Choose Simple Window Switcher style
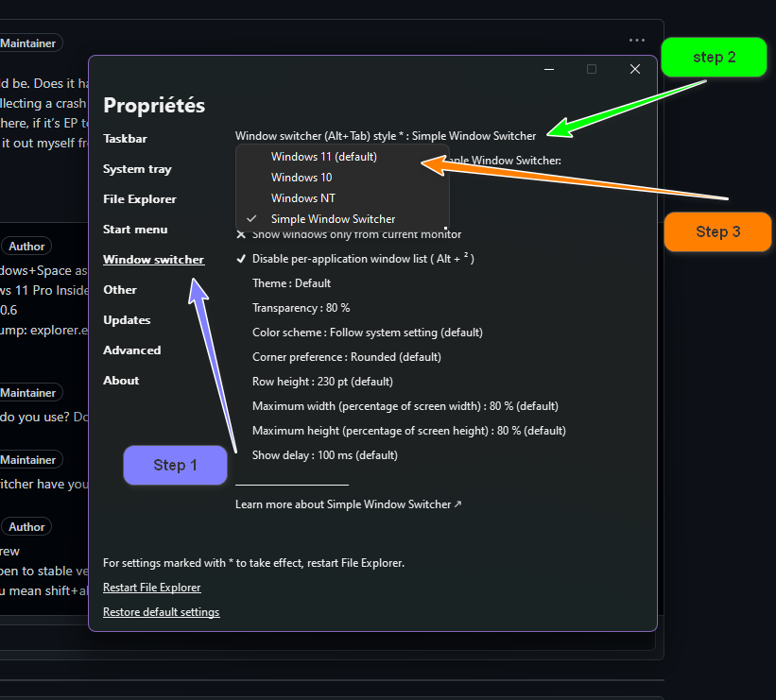 click(x=342, y=219)
